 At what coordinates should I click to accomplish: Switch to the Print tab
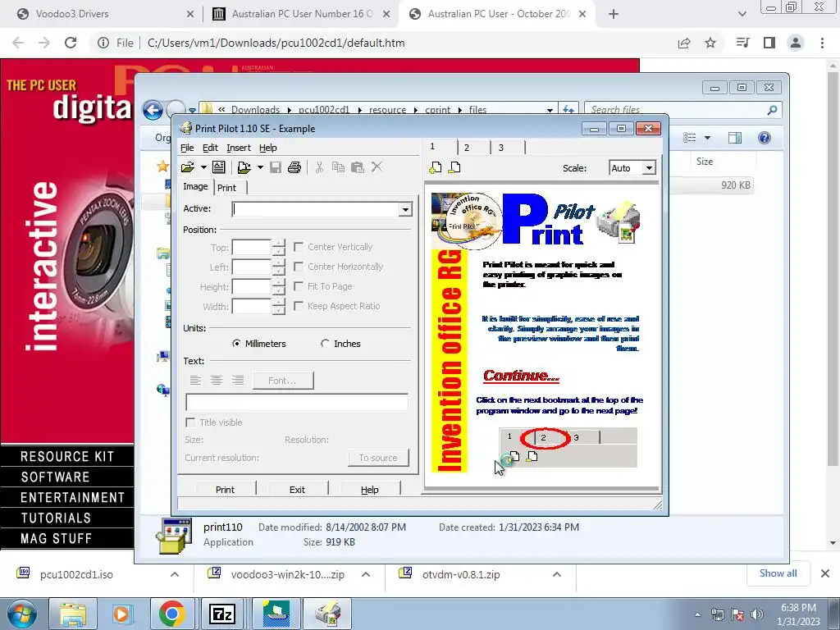pos(226,188)
